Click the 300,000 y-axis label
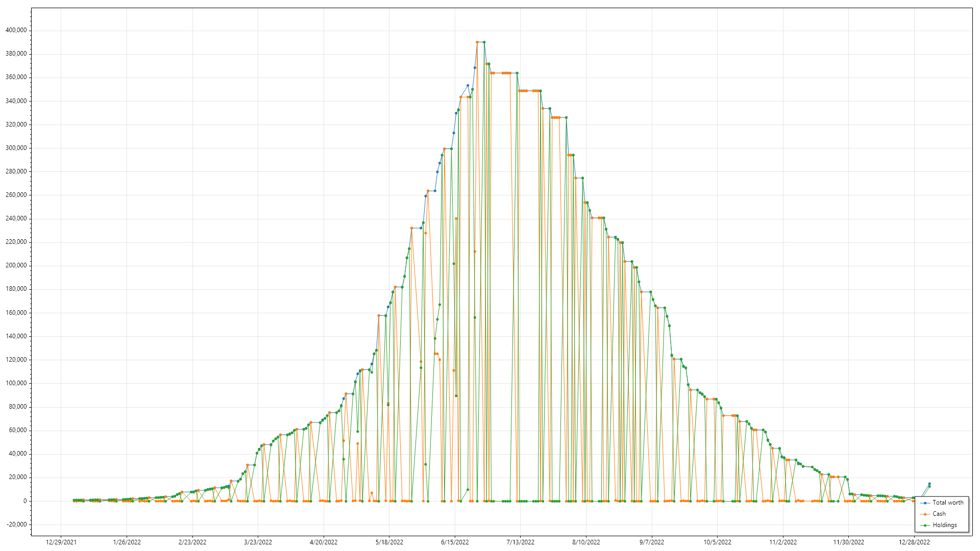 coord(16,148)
